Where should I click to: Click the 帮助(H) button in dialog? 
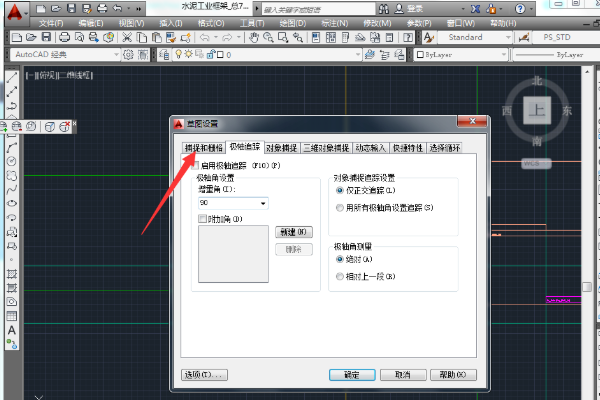click(453, 375)
